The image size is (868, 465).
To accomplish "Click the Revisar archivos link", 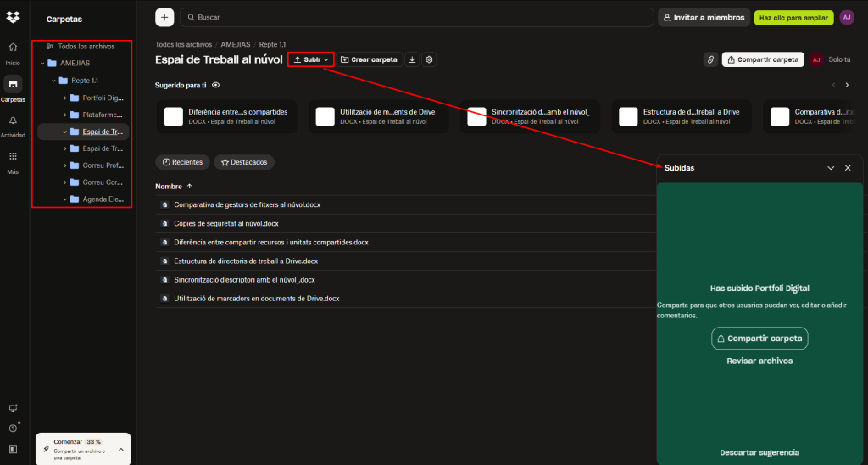I will [759, 361].
